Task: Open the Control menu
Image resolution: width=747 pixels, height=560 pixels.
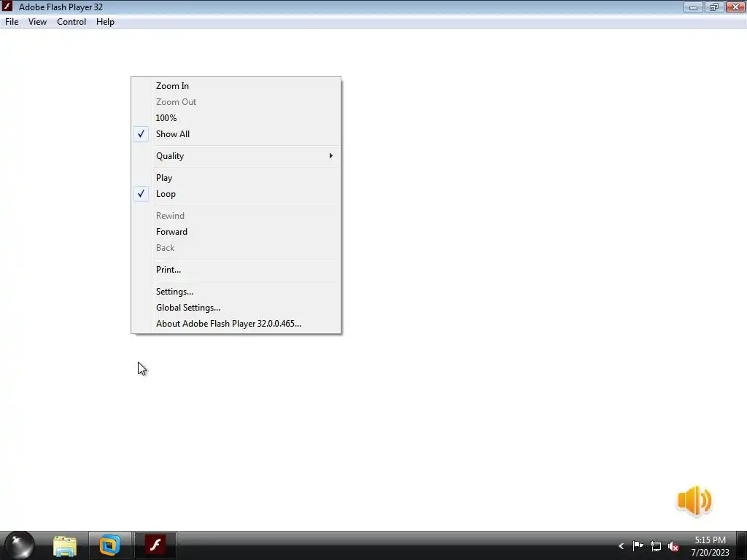Action: 71,22
